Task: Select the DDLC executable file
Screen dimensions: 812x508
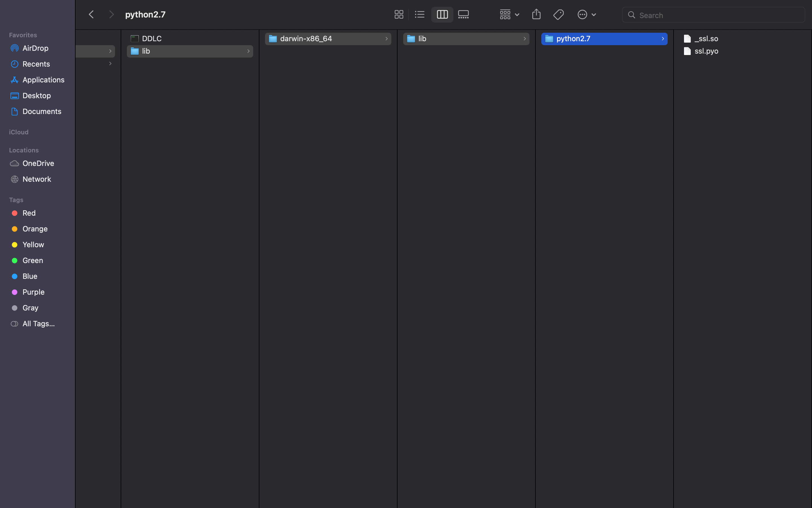Action: 190,39
